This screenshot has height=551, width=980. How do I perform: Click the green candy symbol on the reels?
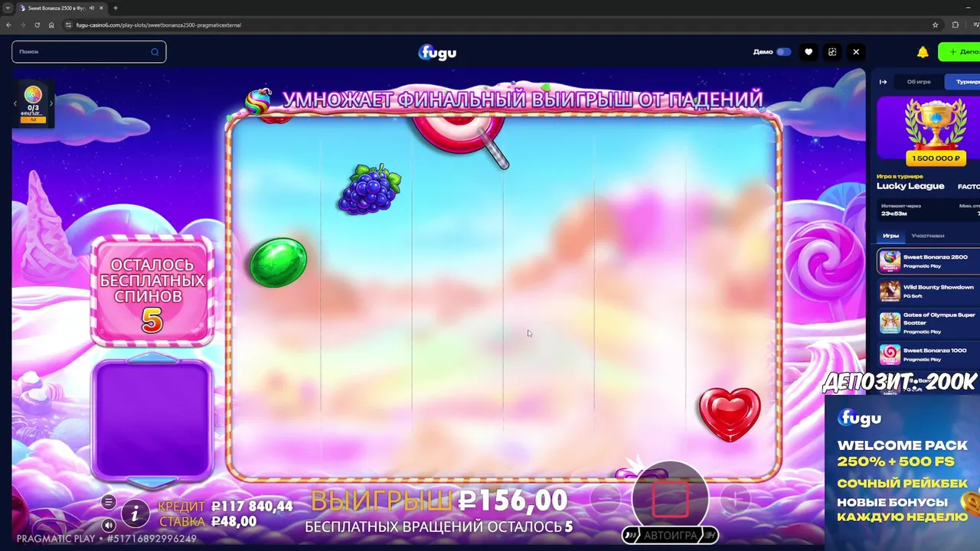(x=278, y=262)
